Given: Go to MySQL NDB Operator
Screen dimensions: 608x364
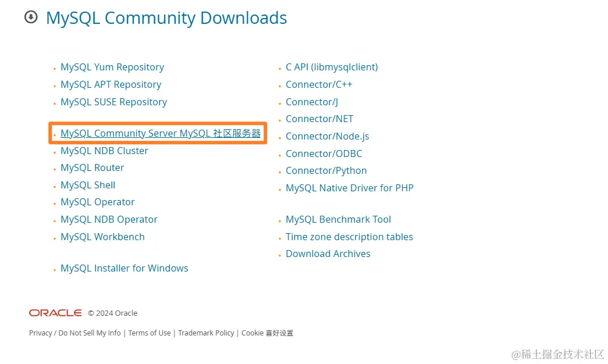Looking at the screenshot, I should (109, 219).
